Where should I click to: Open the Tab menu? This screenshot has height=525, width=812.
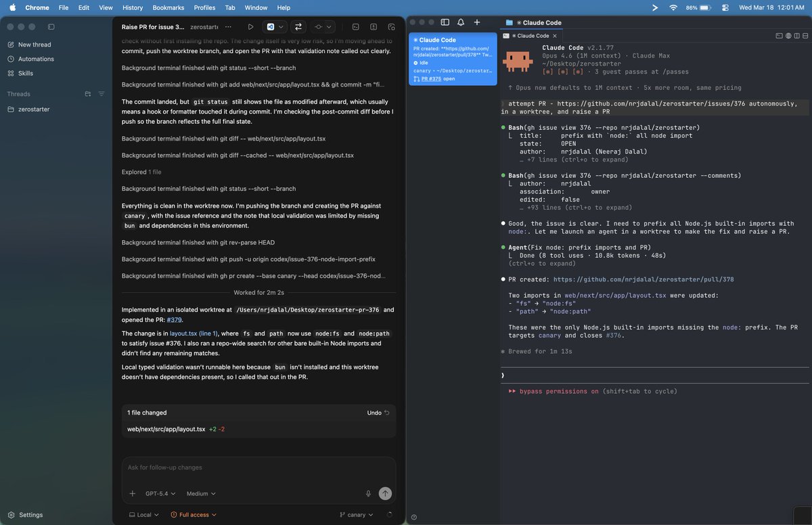[230, 7]
